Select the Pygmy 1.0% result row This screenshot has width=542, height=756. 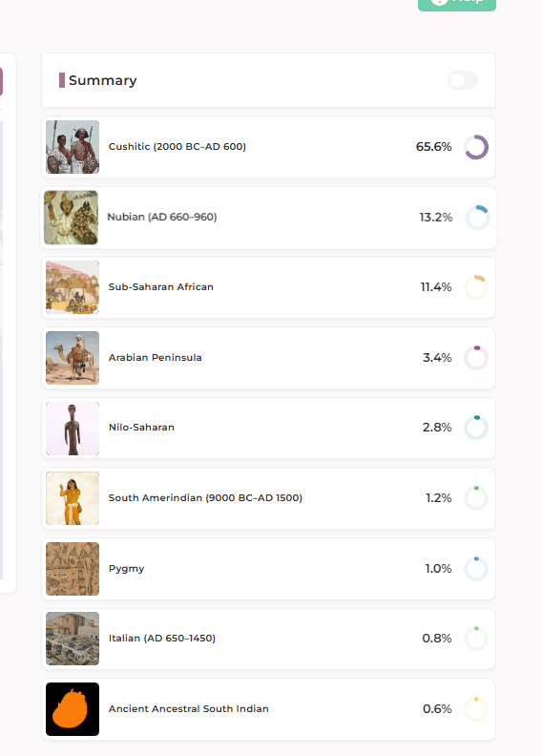(x=268, y=569)
